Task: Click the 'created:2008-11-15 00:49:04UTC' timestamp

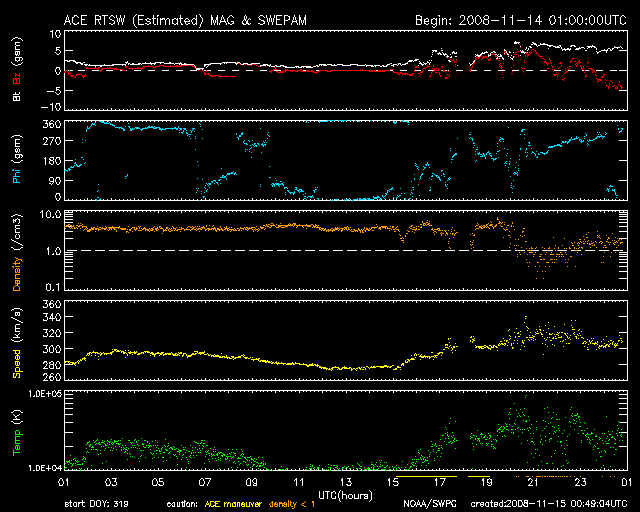Action: 549,504
